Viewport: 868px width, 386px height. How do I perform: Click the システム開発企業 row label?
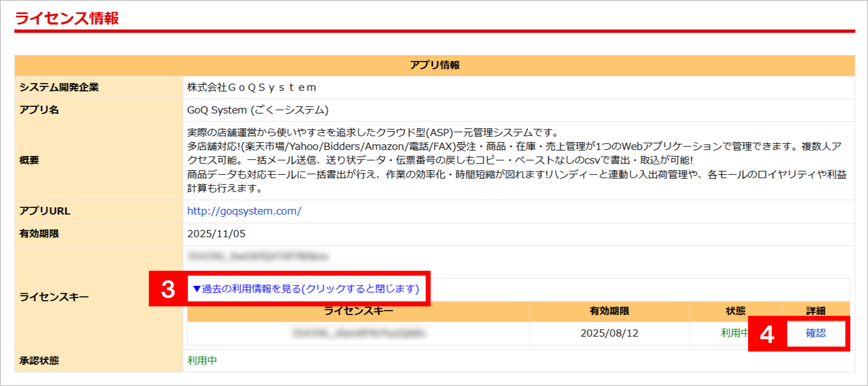coord(59,87)
